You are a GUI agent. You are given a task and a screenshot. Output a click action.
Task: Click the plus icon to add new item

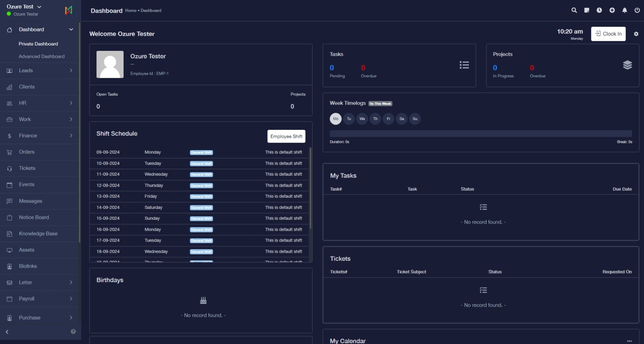pyautogui.click(x=612, y=10)
